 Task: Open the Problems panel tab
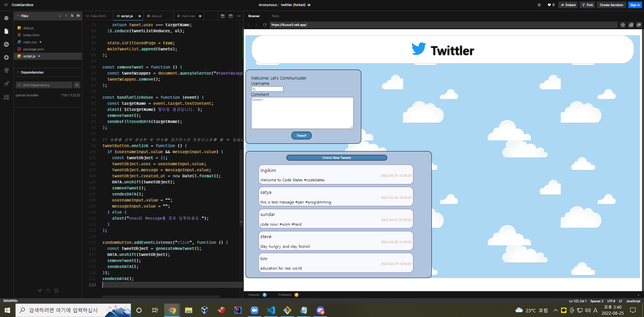pyautogui.click(x=288, y=295)
